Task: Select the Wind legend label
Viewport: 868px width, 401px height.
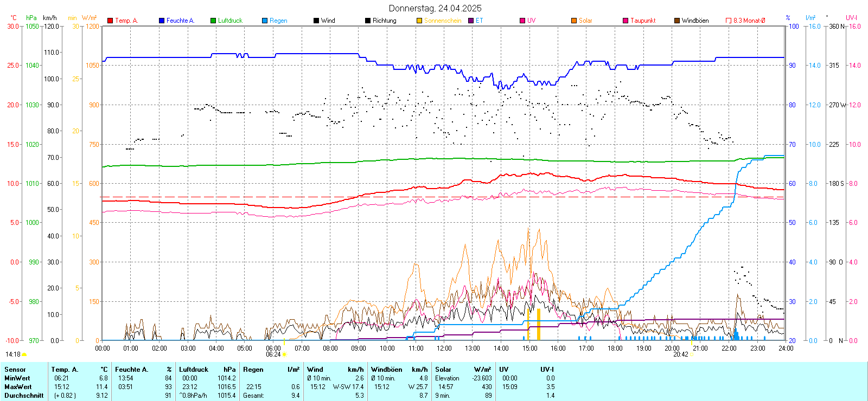Action: click(x=328, y=21)
